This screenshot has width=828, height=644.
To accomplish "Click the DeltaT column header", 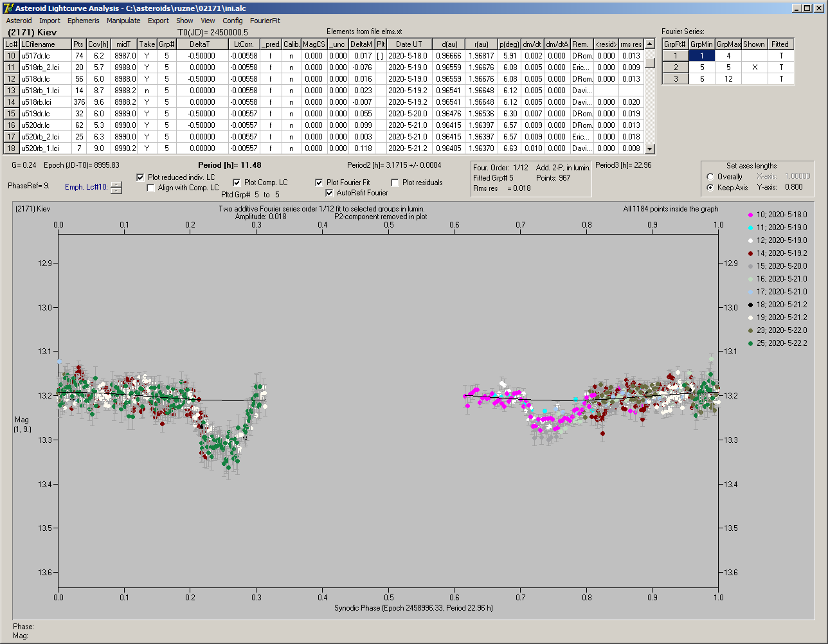I will click(x=199, y=44).
